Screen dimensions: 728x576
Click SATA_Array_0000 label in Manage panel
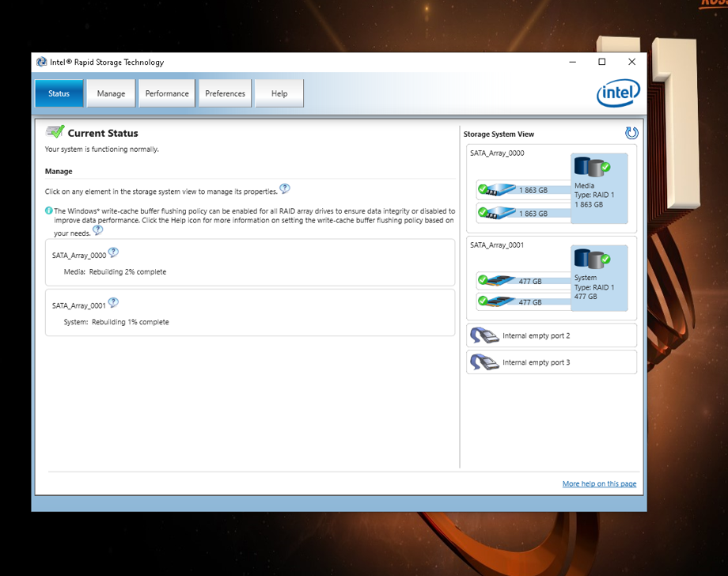coord(79,256)
